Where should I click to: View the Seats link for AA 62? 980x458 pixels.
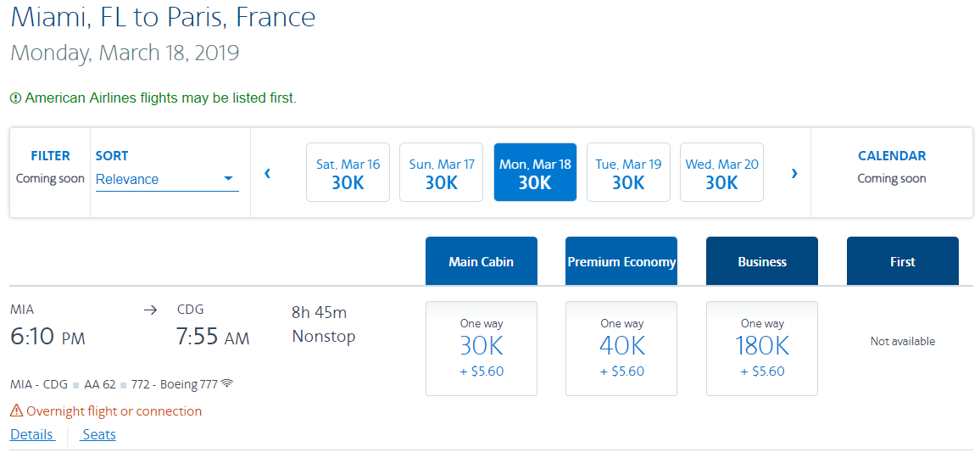(x=99, y=435)
